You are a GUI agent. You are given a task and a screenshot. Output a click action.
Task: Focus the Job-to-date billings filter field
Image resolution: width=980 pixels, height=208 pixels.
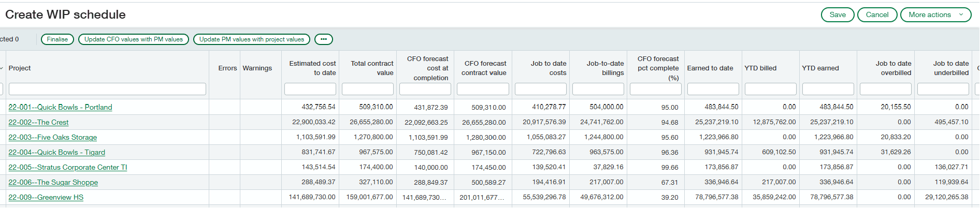598,89
